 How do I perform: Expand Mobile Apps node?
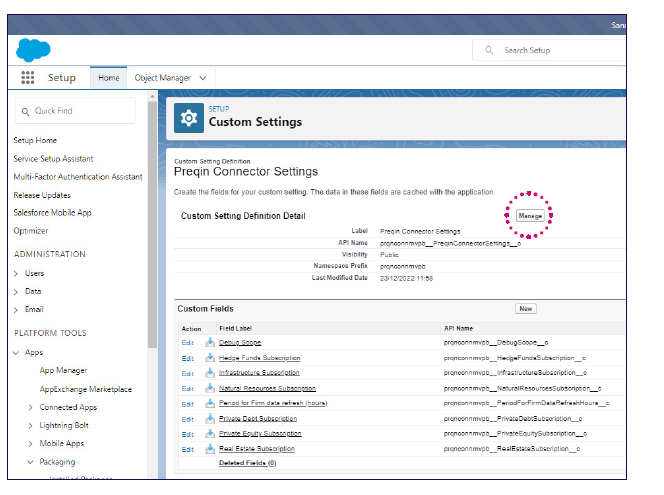tap(30, 444)
